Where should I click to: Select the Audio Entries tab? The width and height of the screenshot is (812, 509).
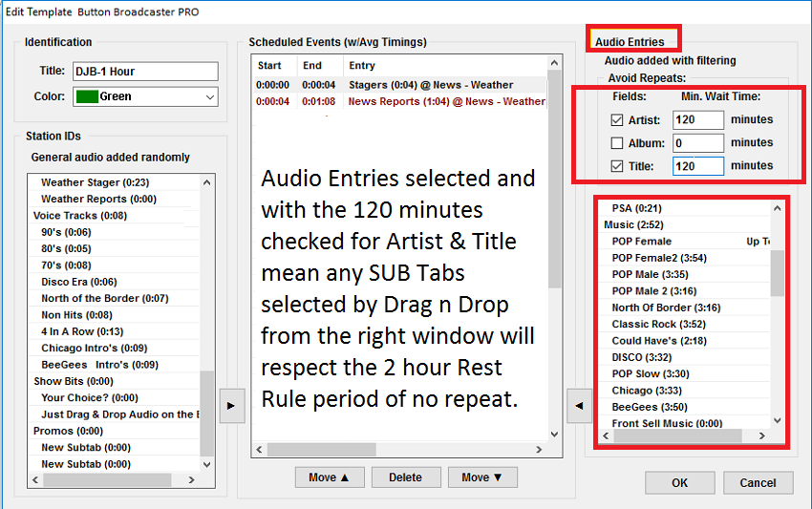(630, 42)
